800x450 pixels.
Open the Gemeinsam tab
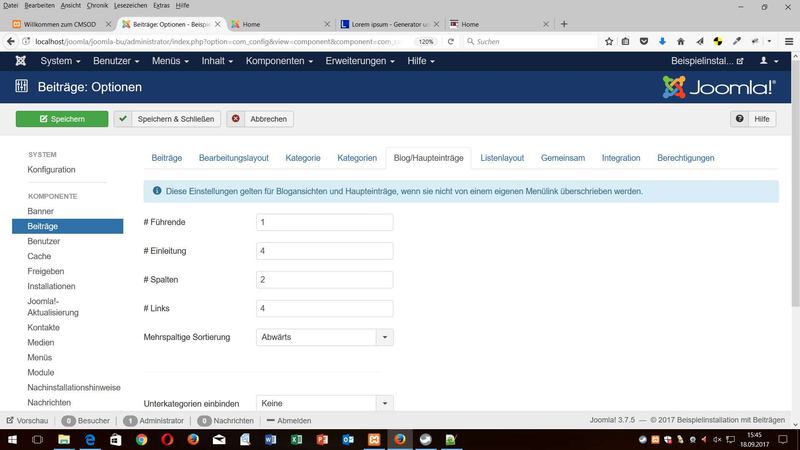pyautogui.click(x=563, y=158)
